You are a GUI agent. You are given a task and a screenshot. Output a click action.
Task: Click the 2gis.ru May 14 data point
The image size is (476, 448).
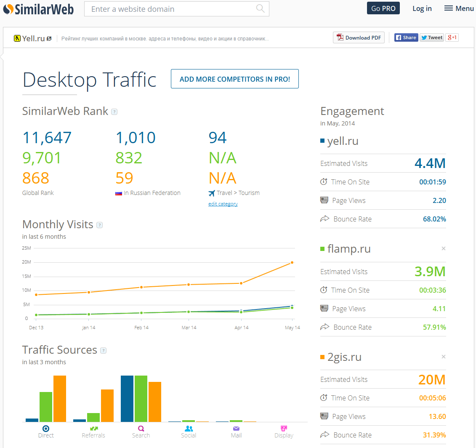292,262
